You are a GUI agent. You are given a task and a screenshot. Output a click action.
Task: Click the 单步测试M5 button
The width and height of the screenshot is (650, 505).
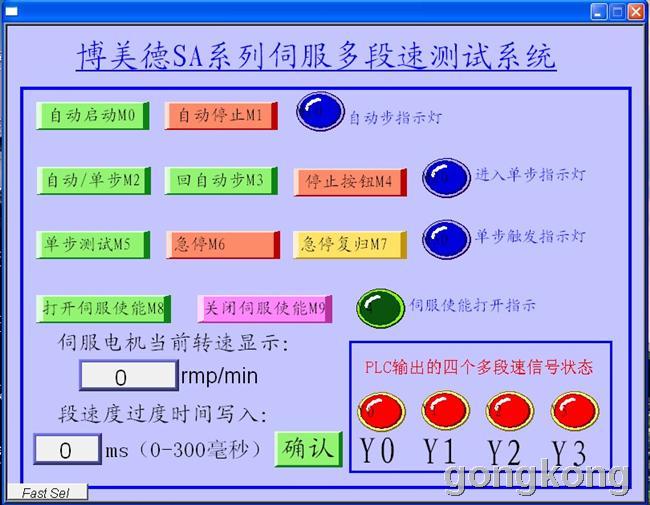93,245
